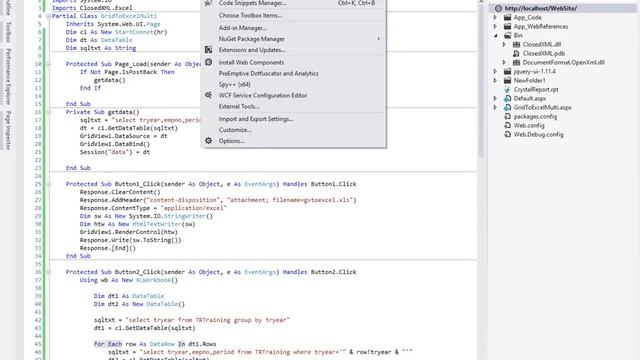Choose Toolbox Items menu entry
This screenshot has height=360, width=640.
coord(250,16)
